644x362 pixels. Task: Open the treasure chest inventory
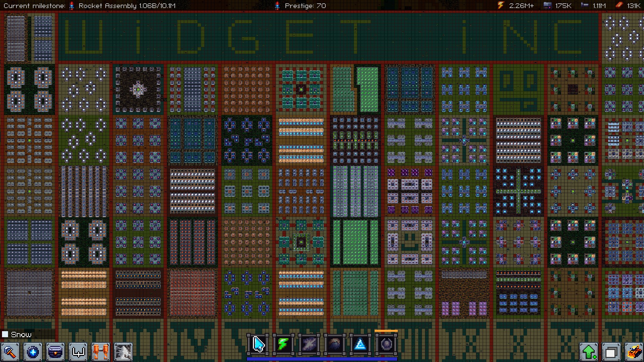click(x=55, y=352)
